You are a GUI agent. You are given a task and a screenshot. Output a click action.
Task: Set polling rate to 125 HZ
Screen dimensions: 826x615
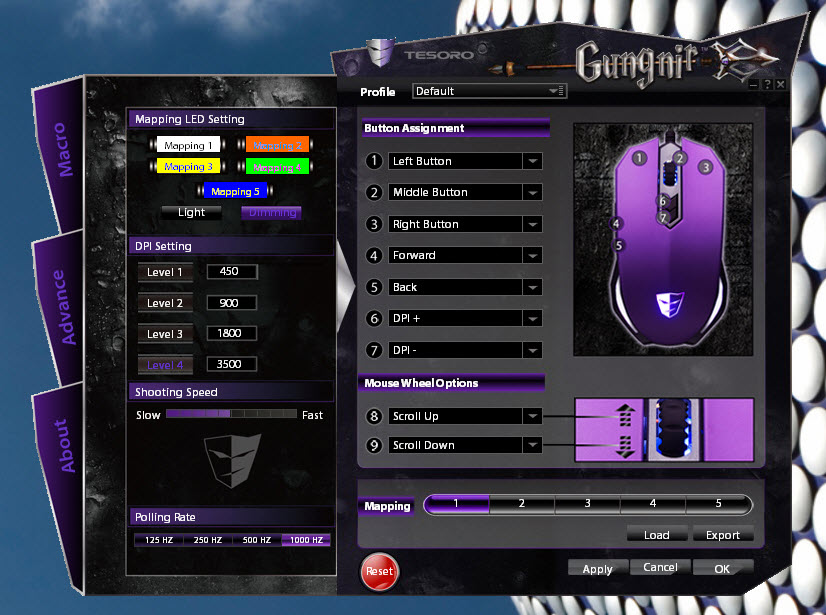(159, 540)
